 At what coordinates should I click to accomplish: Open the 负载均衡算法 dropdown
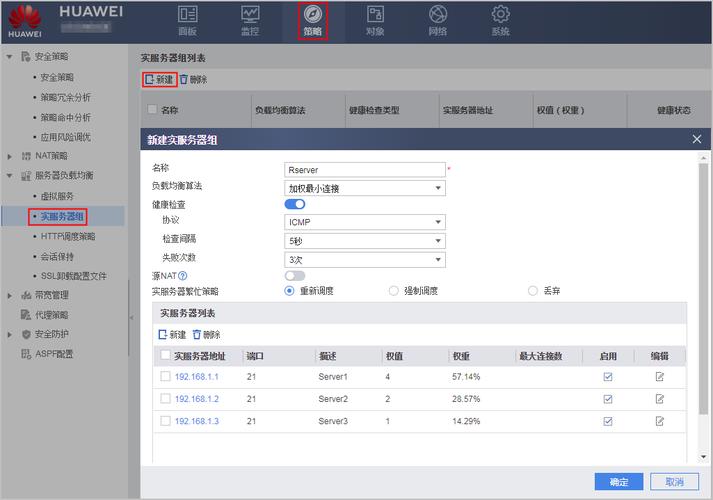pyautogui.click(x=365, y=188)
